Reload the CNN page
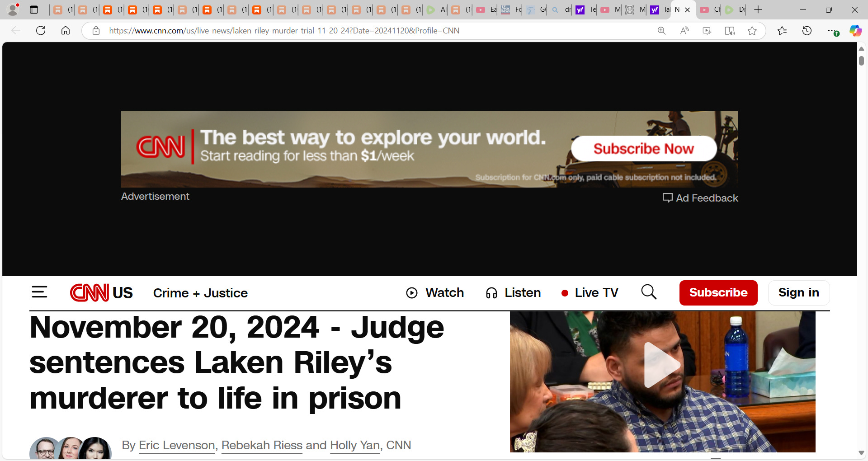 pyautogui.click(x=41, y=30)
